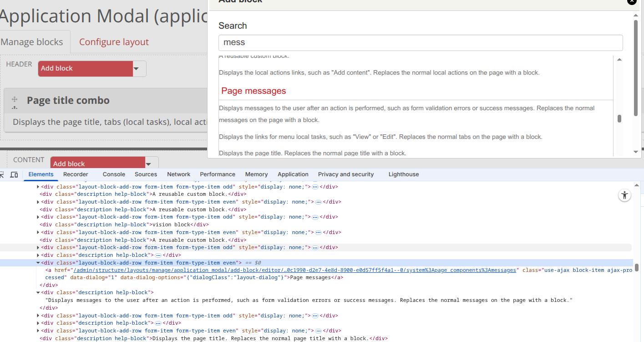Collapse the expanded description help-block node
Screen dimensions: 644x342
tap(38, 292)
